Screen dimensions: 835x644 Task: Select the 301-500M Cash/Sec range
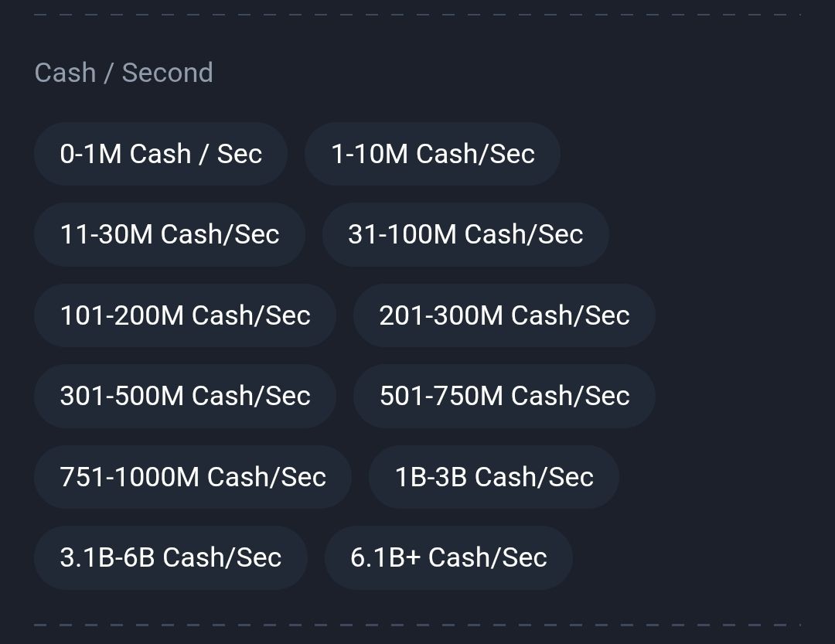click(185, 396)
